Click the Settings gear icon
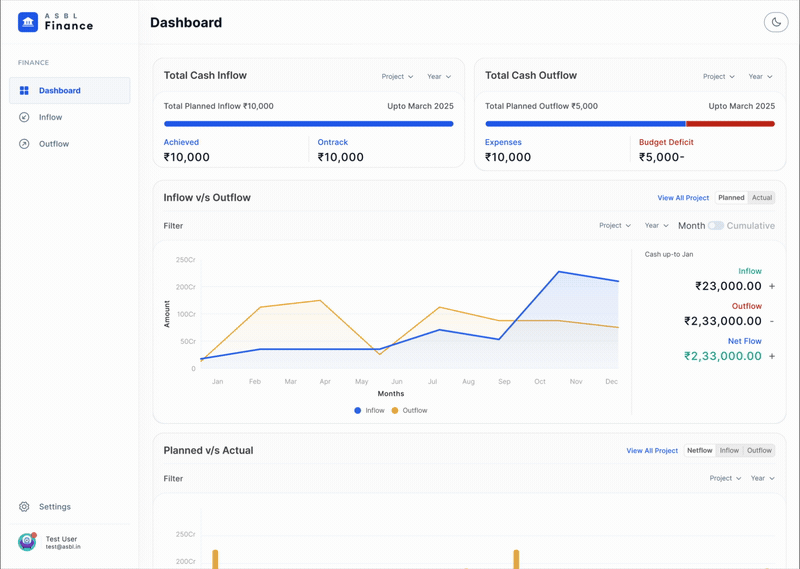The width and height of the screenshot is (800, 569). pyautogui.click(x=24, y=506)
